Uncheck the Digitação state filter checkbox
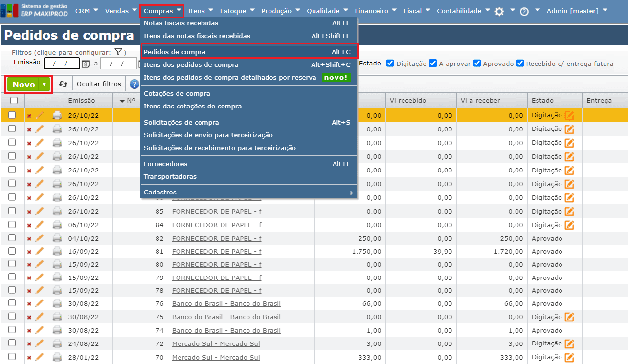 [x=390, y=63]
